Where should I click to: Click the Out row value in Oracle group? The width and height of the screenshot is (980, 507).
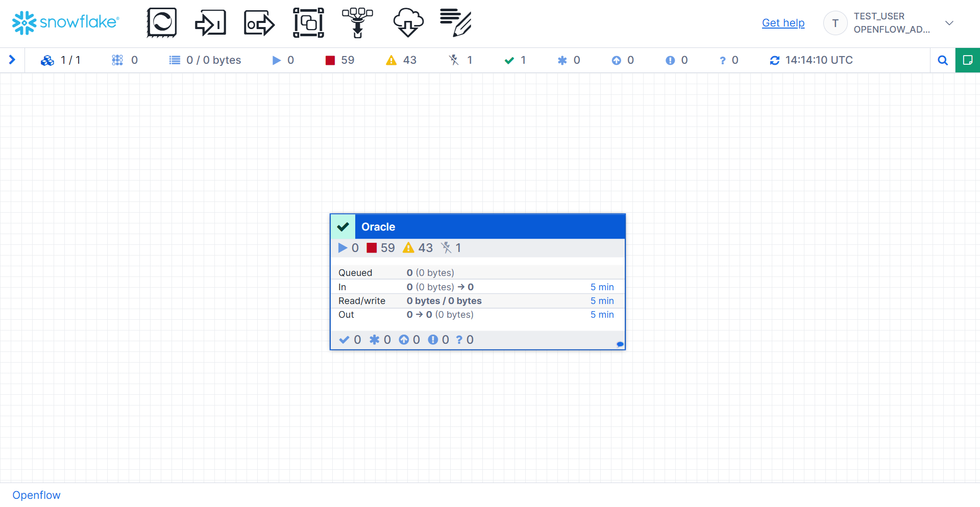coord(440,315)
